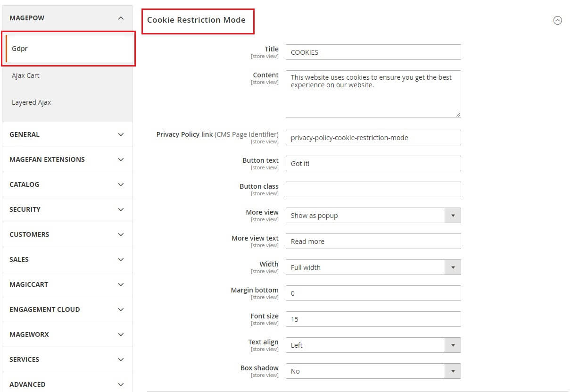Expand the SECURITY configuration group
Viewport: 580px width, 392px height.
pos(67,209)
